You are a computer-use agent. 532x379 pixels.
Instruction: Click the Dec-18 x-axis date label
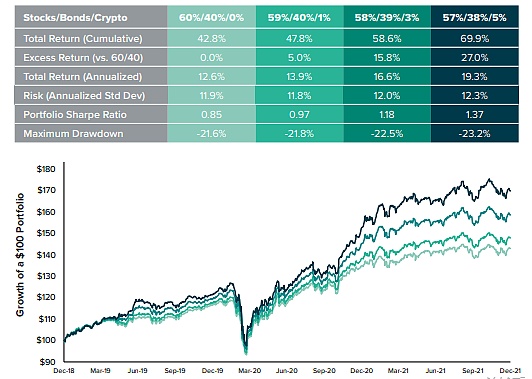(x=64, y=371)
